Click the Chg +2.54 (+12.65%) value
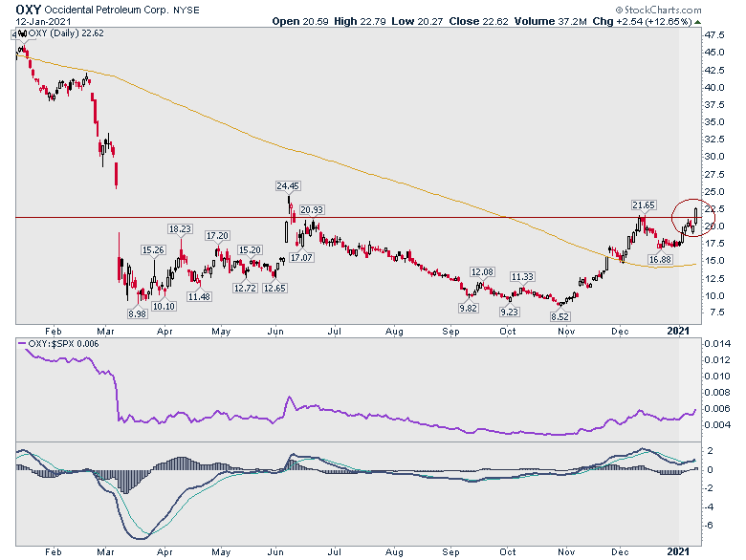Viewport: 746px width, 560px height. click(643, 21)
